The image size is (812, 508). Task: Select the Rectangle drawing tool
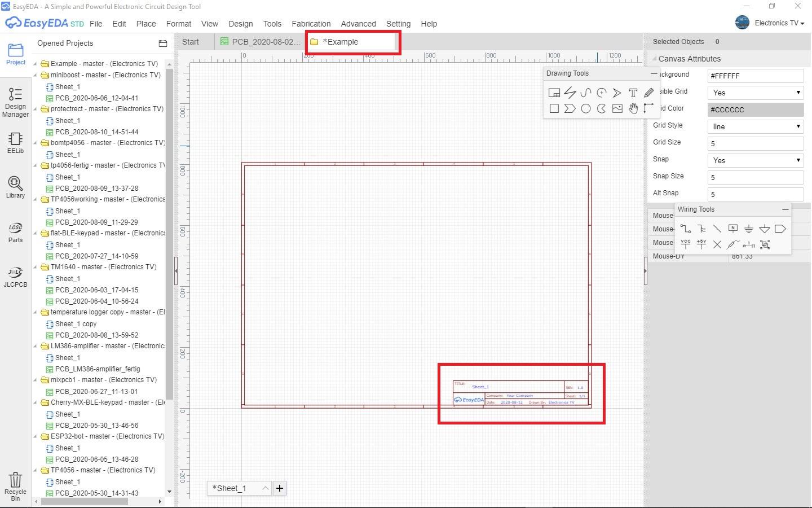(554, 108)
